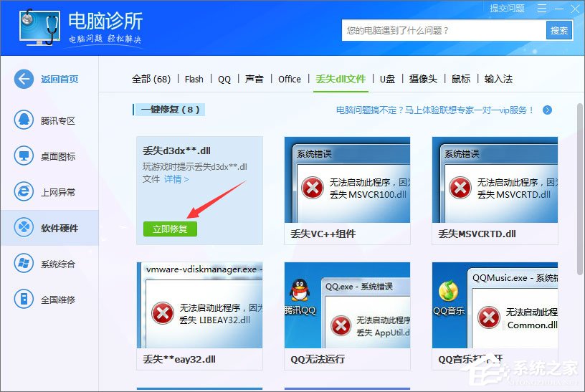Switch to the Flash tab
585x392 pixels.
coord(194,79)
